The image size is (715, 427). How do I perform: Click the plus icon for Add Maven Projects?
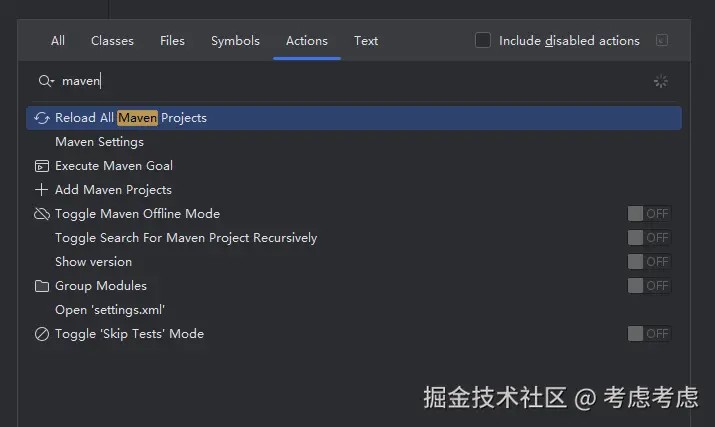42,190
